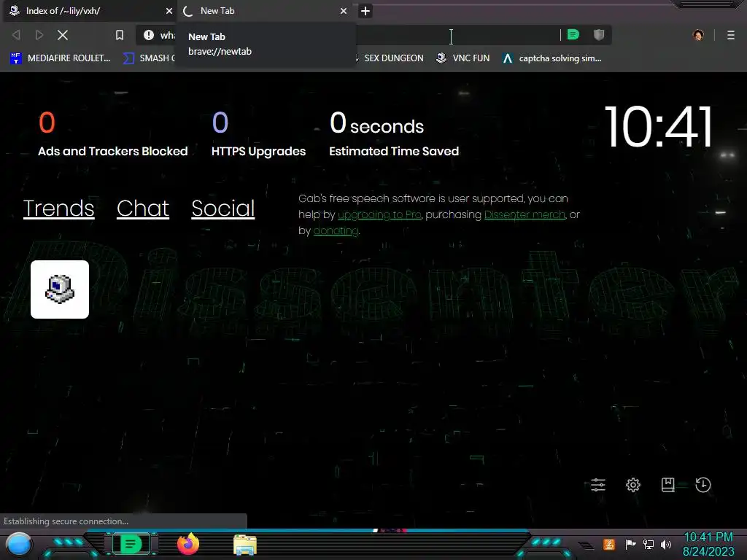Screen dimensions: 747x560
Task: Open File Explorer from the taskbar
Action: point(245,545)
